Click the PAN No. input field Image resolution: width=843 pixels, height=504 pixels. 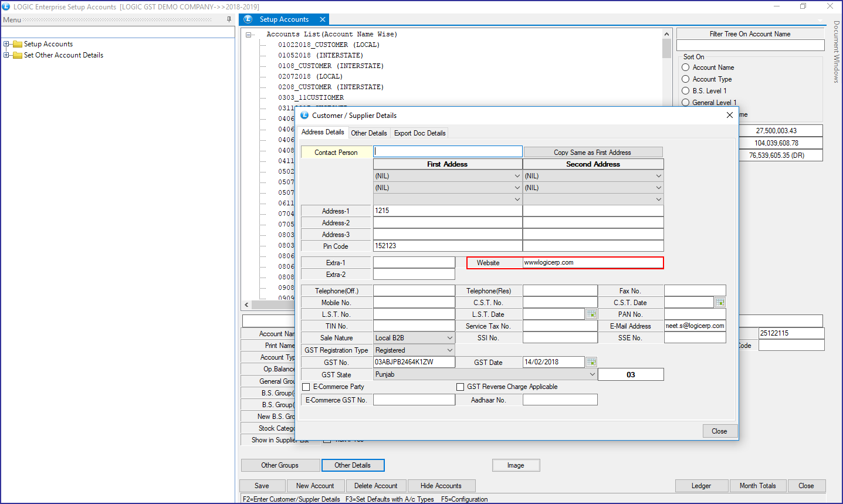click(695, 314)
